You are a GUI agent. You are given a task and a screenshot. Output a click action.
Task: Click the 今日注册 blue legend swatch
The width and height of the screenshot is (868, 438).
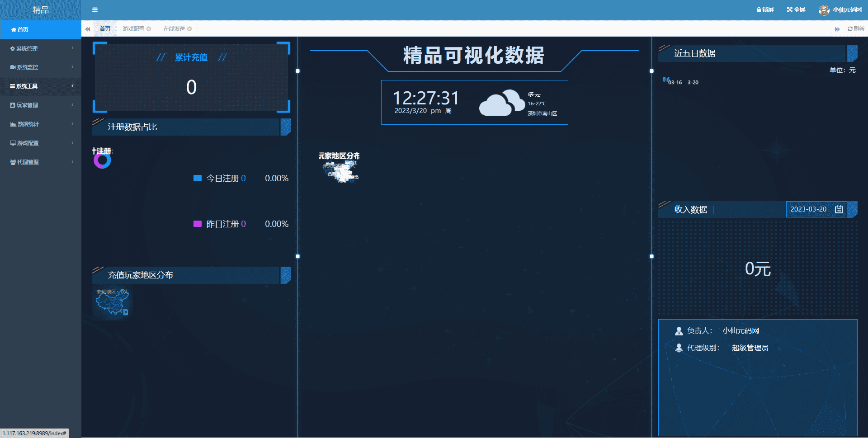(x=198, y=178)
